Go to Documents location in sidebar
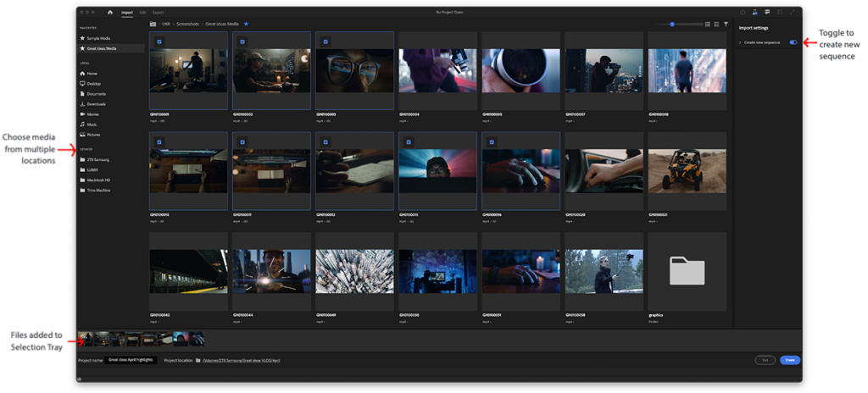Viewport: 868px width, 393px height. tap(92, 94)
